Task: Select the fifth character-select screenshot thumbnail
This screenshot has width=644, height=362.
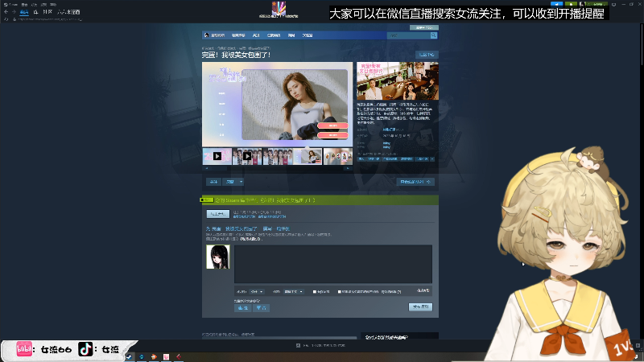Action: [x=337, y=156]
